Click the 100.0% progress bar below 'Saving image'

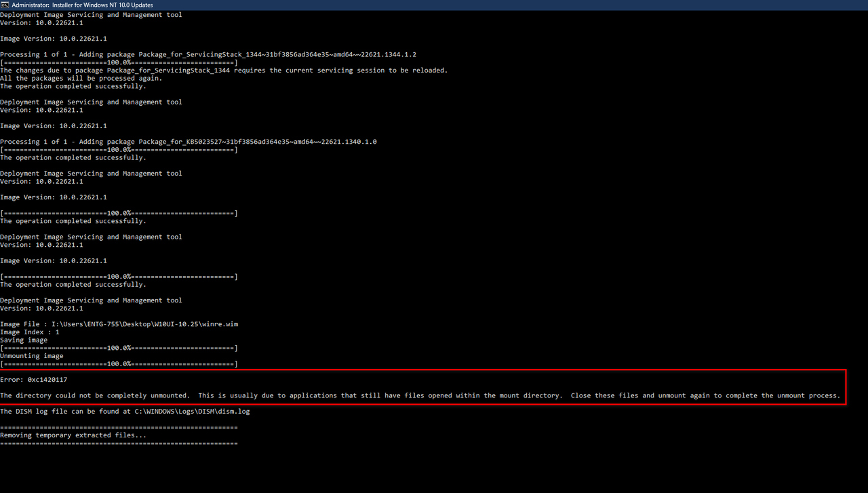click(119, 348)
